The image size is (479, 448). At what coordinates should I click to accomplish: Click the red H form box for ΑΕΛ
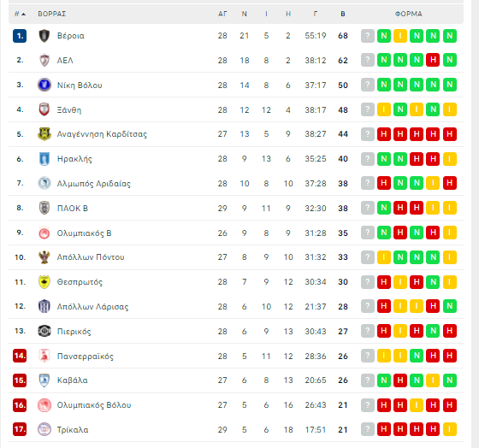433,60
